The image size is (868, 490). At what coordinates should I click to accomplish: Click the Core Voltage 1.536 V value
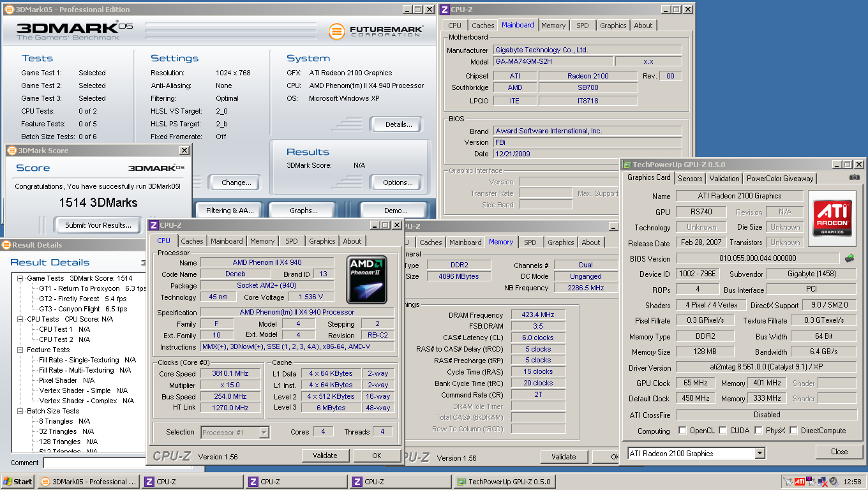coord(311,297)
